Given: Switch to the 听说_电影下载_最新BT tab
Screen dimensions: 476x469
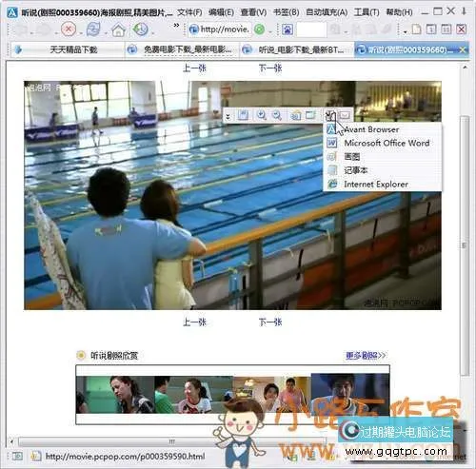Looking at the screenshot, I should click(x=296, y=49).
